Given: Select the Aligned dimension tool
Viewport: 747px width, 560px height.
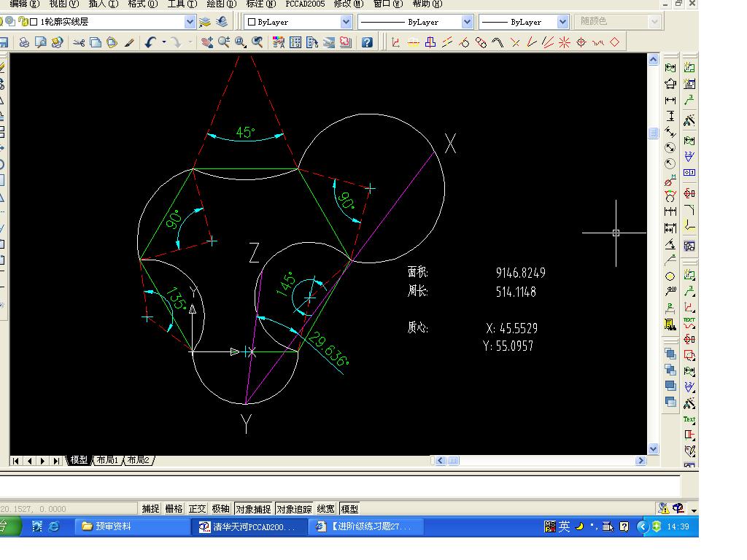Looking at the screenshot, I should [670, 132].
